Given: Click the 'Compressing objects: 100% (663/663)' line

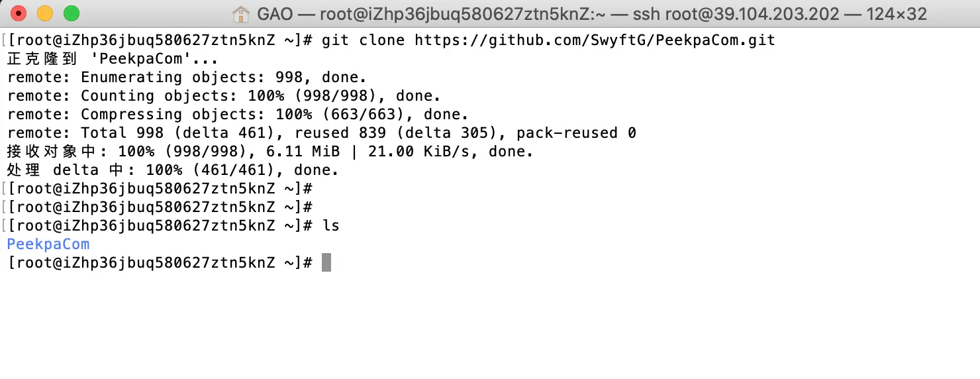Looking at the screenshot, I should (237, 115).
